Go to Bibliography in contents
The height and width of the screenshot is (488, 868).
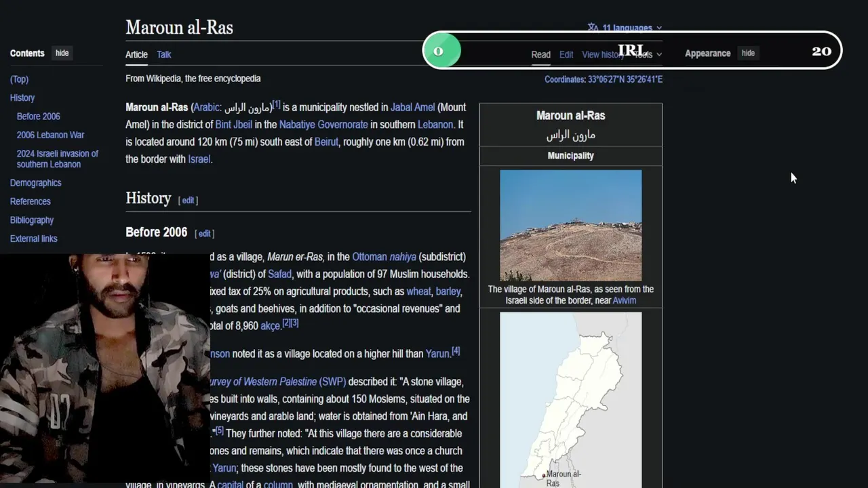coord(32,220)
